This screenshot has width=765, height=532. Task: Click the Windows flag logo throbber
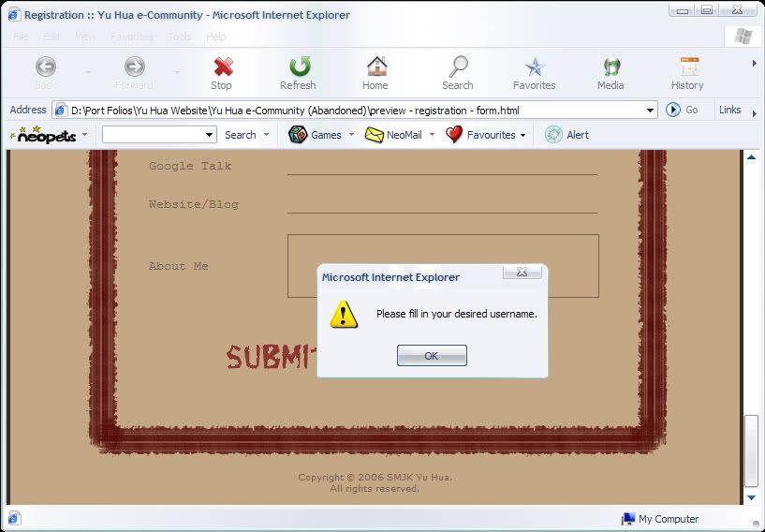[x=743, y=37]
